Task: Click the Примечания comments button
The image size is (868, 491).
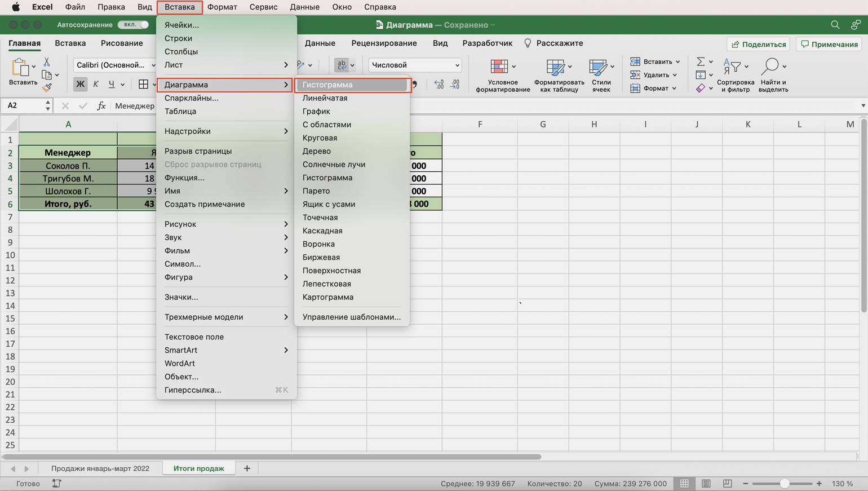Action: (x=830, y=44)
